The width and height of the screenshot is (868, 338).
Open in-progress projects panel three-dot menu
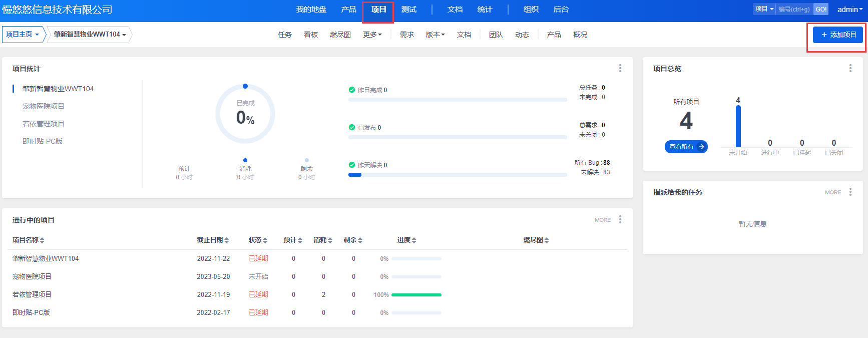click(620, 219)
